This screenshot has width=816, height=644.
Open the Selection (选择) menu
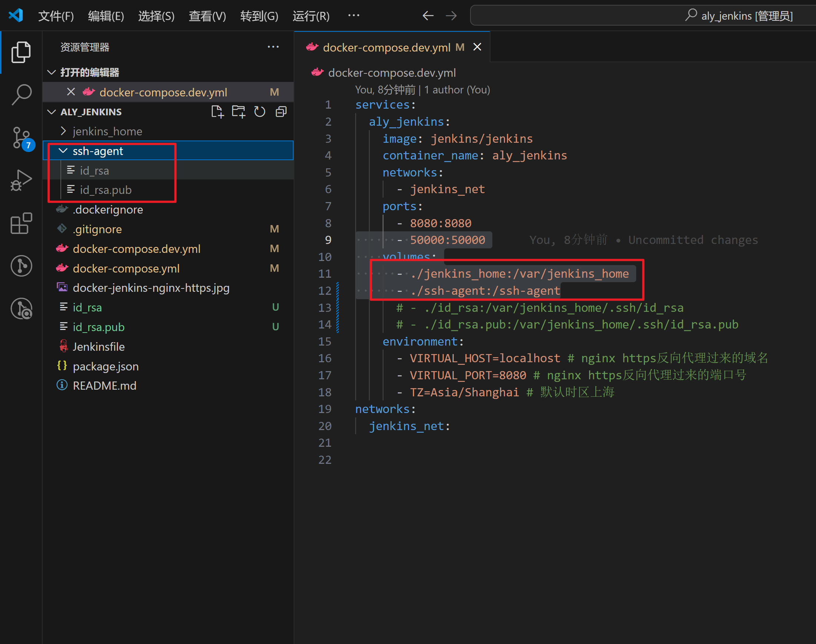[x=156, y=16]
